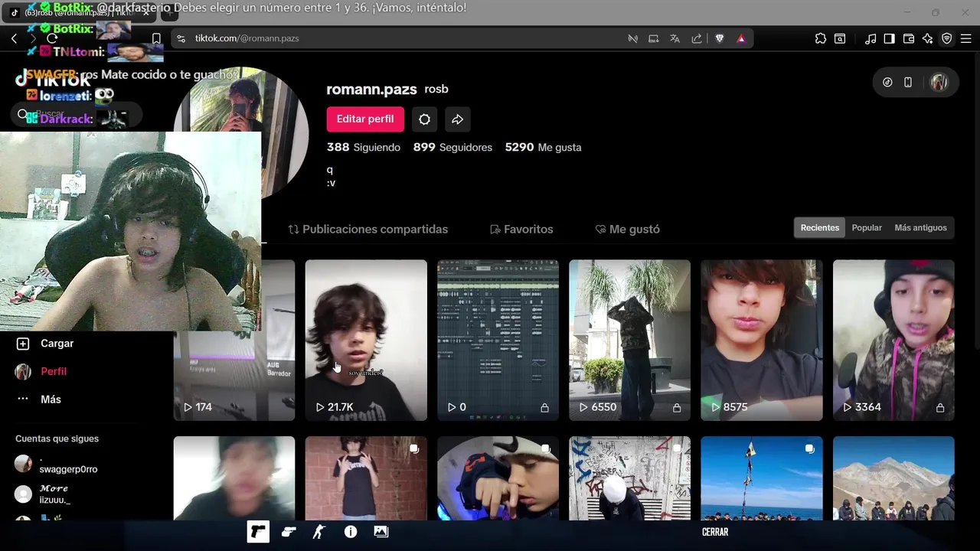
Task: Open the Brave Wallet icon
Action: coord(909,38)
